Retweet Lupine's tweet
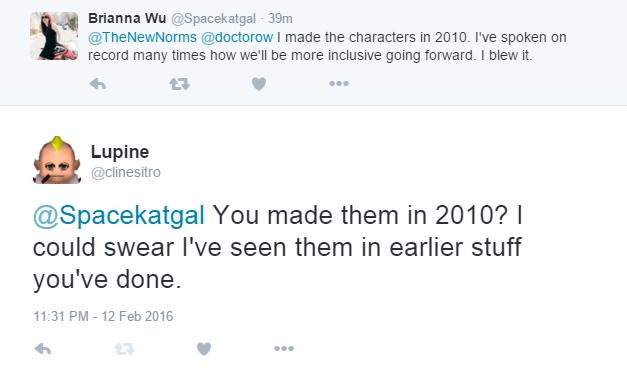This screenshot has width=627, height=379. coord(124,349)
